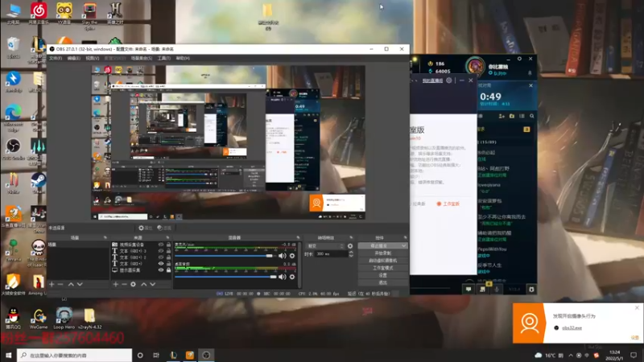This screenshot has height=362, width=644.
Task: Select the Scene entry in the Scenes list
Action: [x=78, y=245]
